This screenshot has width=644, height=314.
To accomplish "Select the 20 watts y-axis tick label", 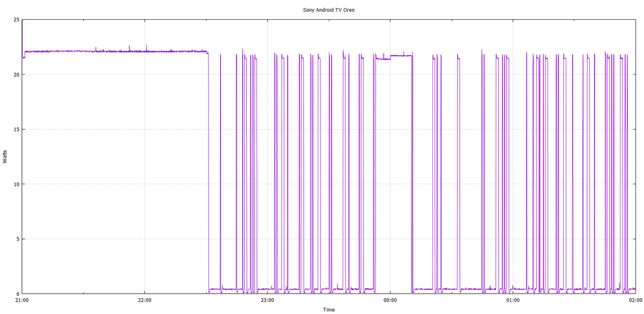I will [16, 74].
